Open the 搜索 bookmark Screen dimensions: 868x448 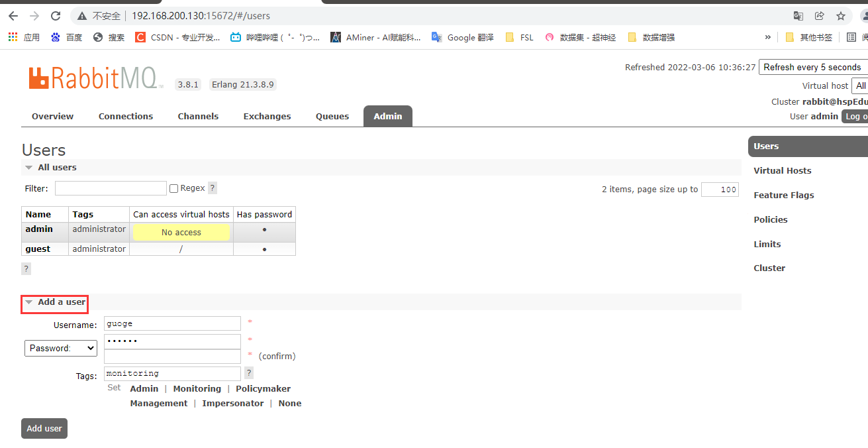(109, 37)
